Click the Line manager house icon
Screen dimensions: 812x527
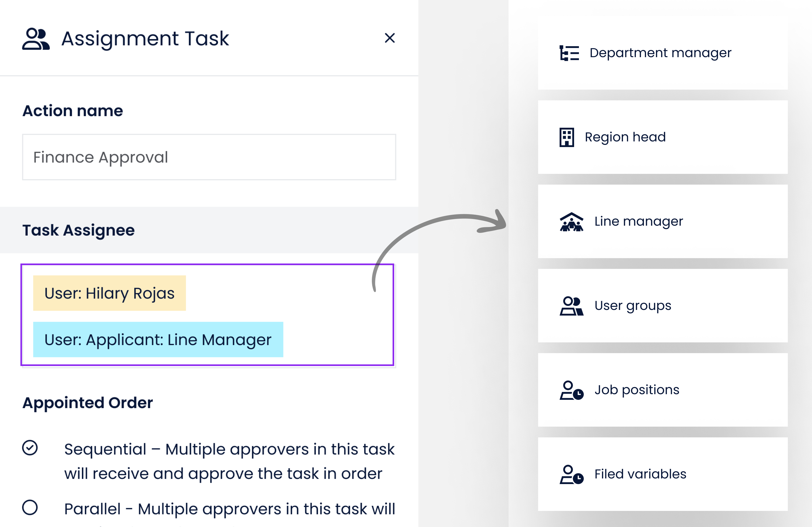point(571,222)
